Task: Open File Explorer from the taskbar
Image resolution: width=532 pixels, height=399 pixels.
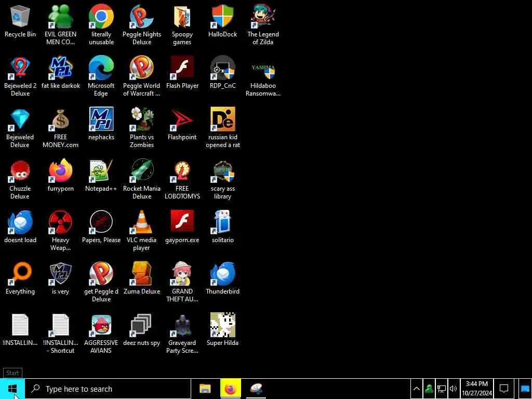Action: pyautogui.click(x=205, y=389)
